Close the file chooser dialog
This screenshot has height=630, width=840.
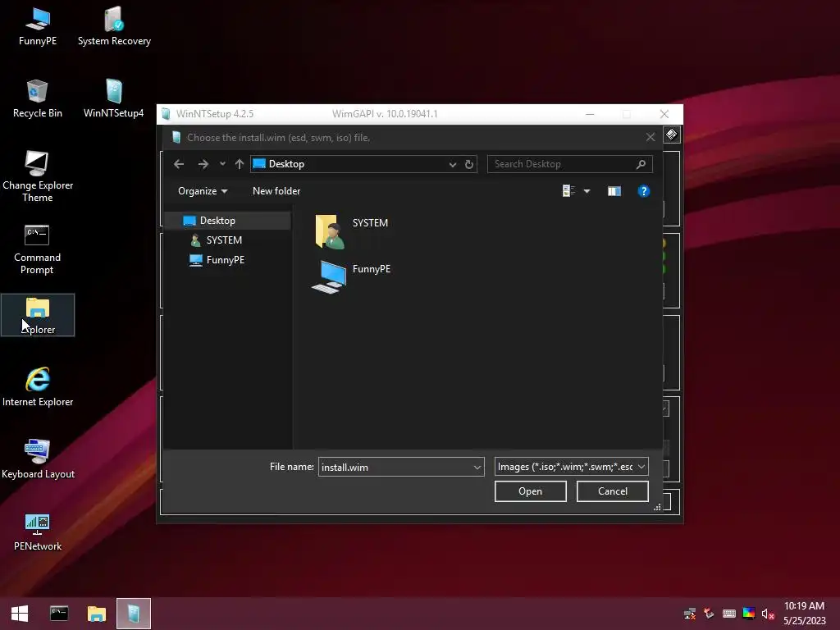[651, 138]
